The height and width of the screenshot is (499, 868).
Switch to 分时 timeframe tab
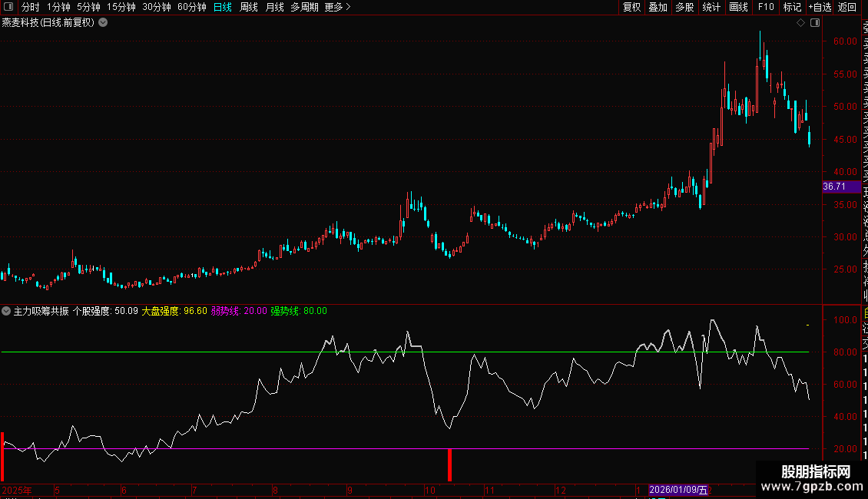31,7
